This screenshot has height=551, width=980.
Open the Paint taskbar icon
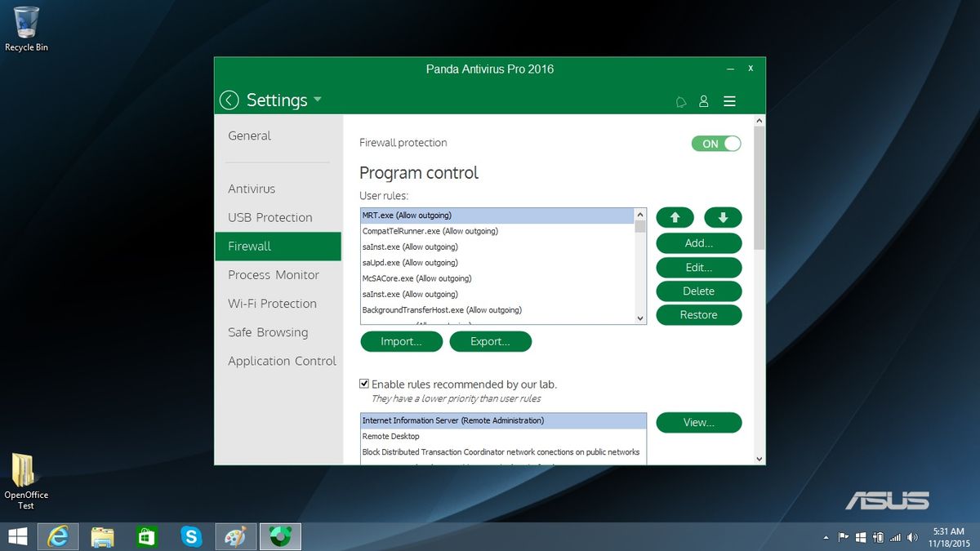(236, 536)
